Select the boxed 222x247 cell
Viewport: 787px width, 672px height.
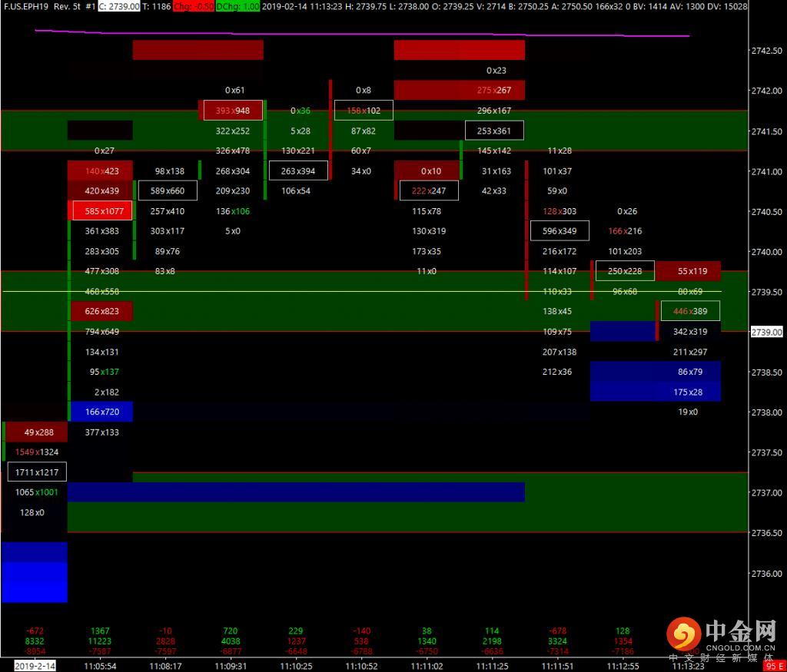coord(429,190)
